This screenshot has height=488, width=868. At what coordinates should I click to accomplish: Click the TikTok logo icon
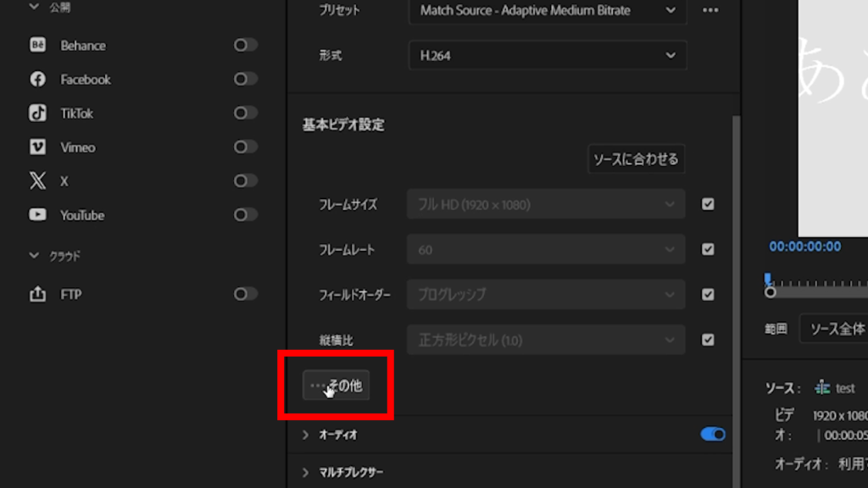click(x=37, y=113)
